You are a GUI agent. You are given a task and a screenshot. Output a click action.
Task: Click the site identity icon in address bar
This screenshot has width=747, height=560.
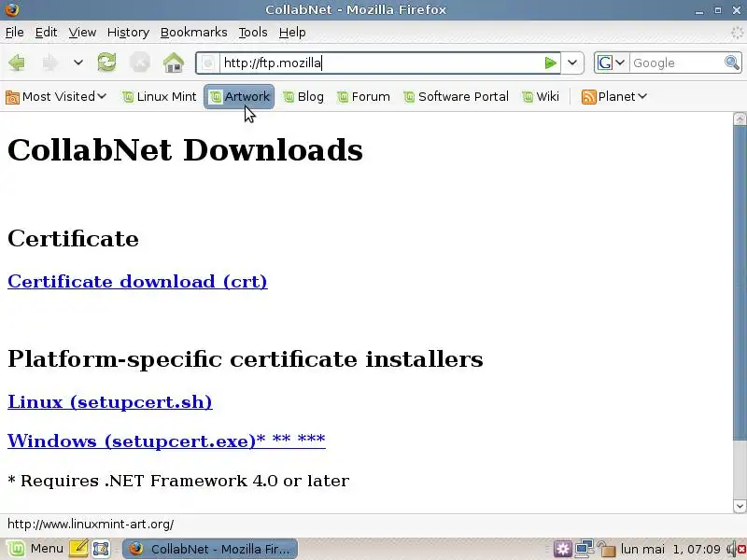[x=208, y=63]
